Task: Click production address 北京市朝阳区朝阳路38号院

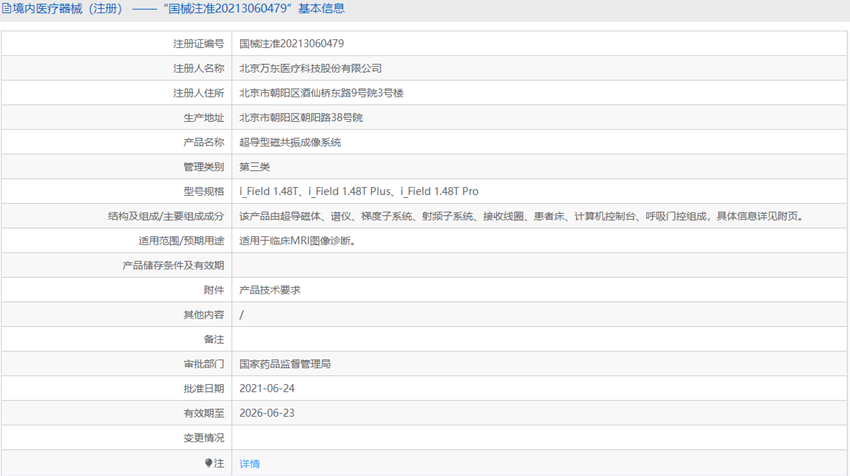Action: pos(301,118)
